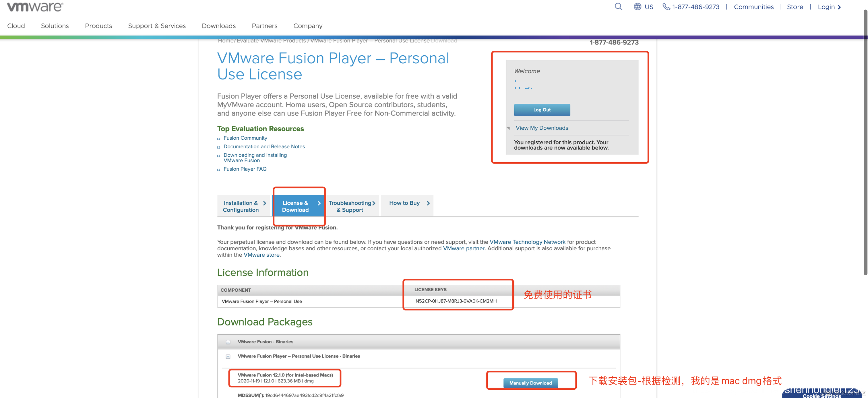The width and height of the screenshot is (868, 398).
Task: Open the Company menu
Action: [308, 26]
